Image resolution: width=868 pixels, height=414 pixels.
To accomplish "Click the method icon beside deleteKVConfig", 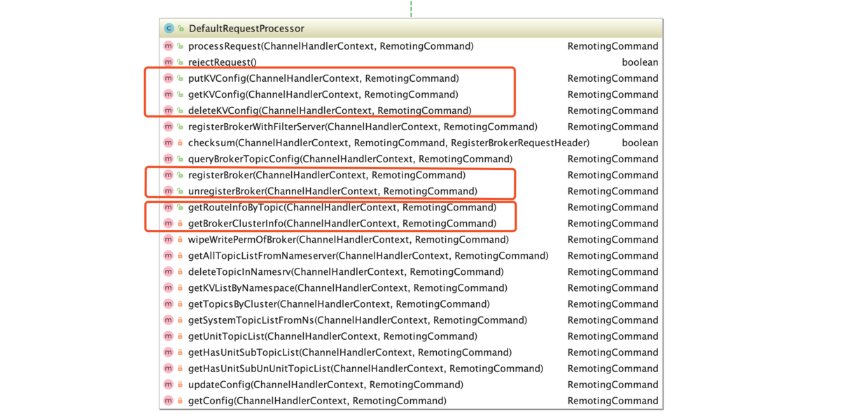I will click(x=168, y=110).
